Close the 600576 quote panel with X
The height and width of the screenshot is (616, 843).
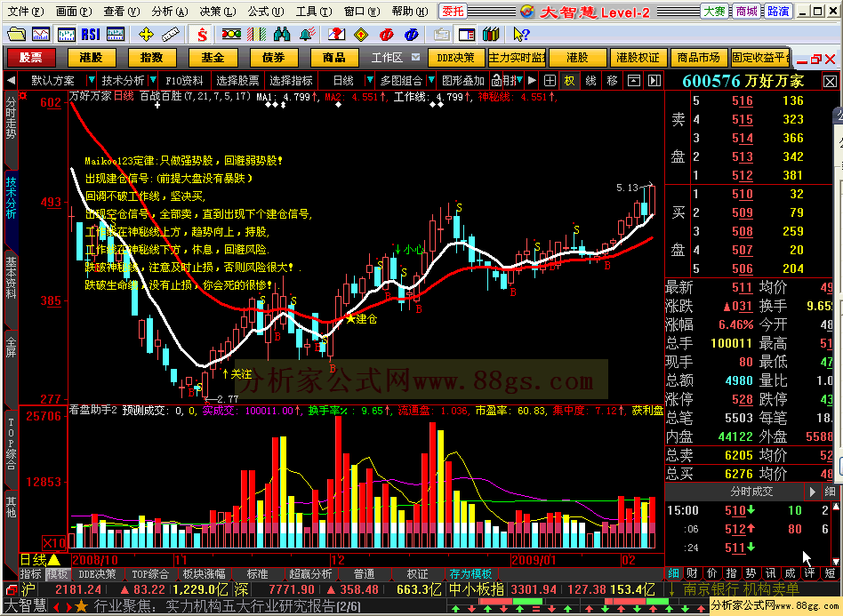click(x=830, y=82)
